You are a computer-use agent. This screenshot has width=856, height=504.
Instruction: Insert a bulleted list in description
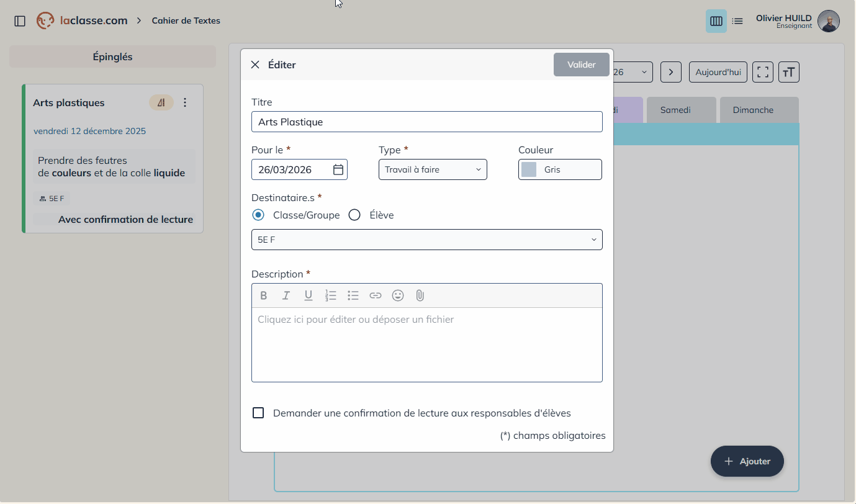(x=353, y=295)
